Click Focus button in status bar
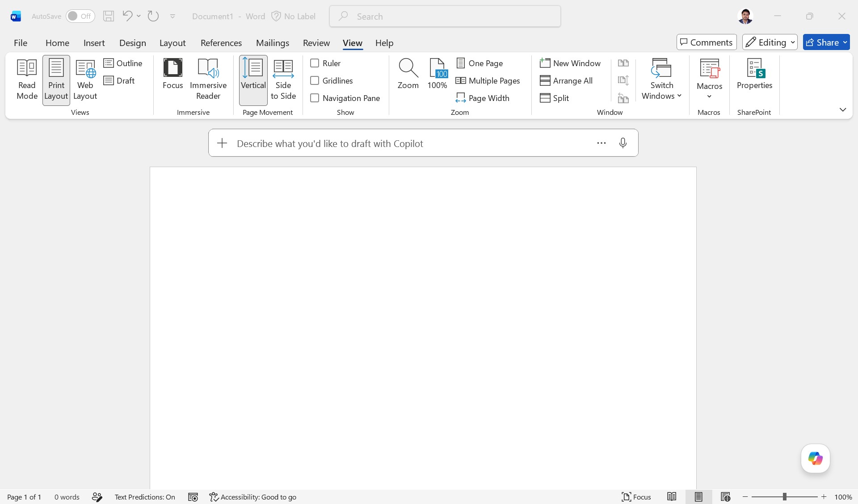The height and width of the screenshot is (504, 858). coord(636,497)
